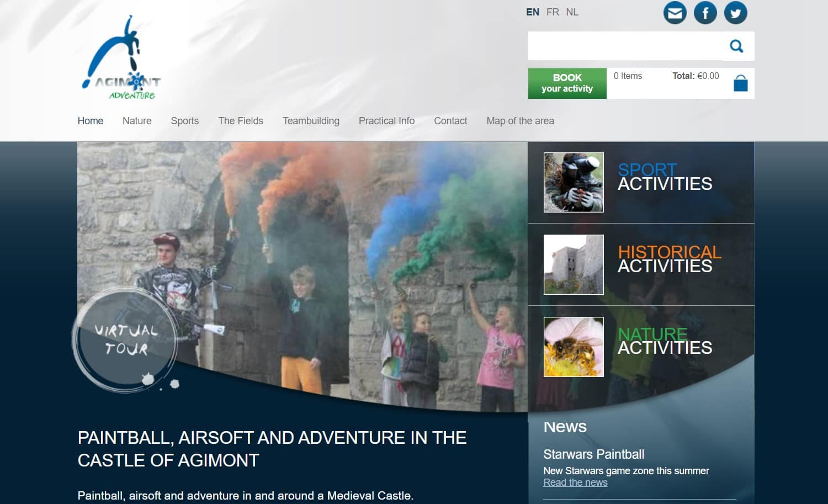
Task: Go to Practical Info menu
Action: [x=386, y=121]
